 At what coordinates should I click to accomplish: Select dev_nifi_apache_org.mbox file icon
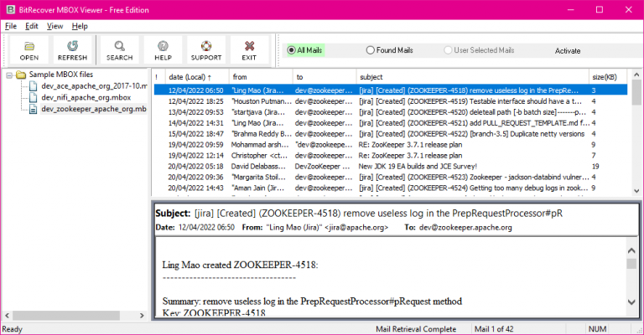point(34,97)
